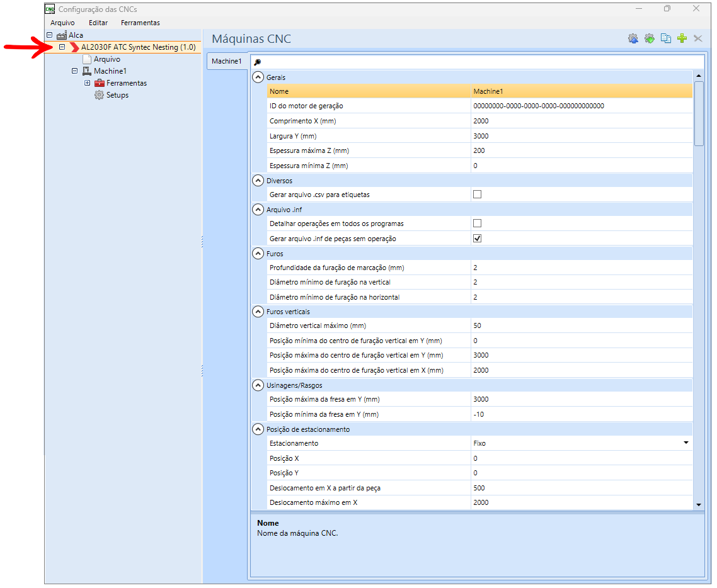
Task: Click Diâmetro mínimo de furação na vertical label
Action: 330,282
